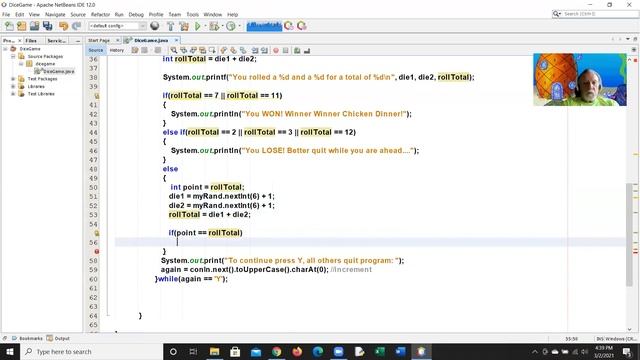Screen dimensions: 640x360
Task: Expand the Test Packages node
Action: (x=13, y=79)
